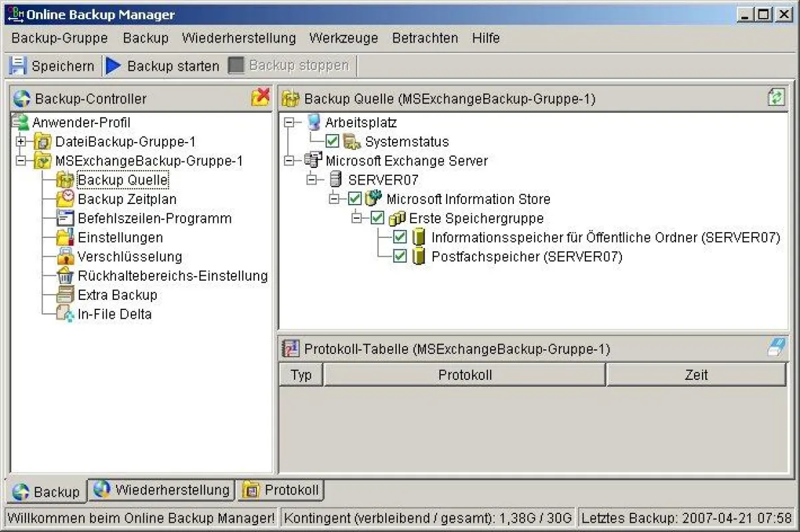Select the Backup Zeitplan clock icon
The height and width of the screenshot is (532, 800).
(x=66, y=199)
